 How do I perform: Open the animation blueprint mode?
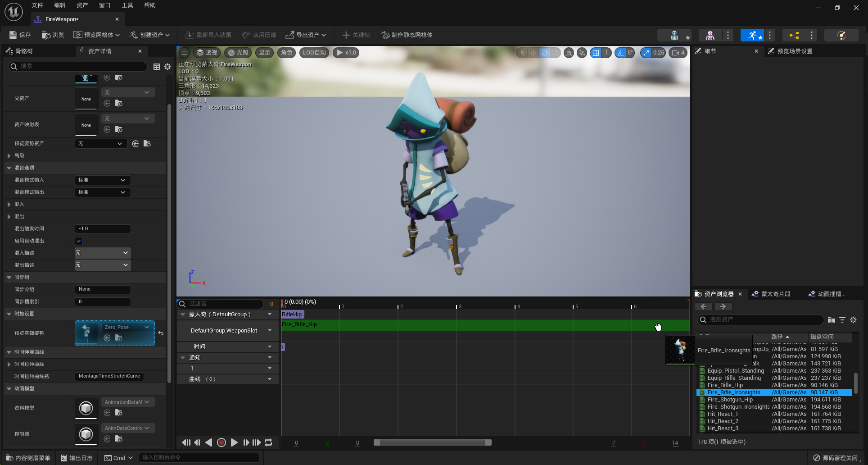click(x=794, y=35)
